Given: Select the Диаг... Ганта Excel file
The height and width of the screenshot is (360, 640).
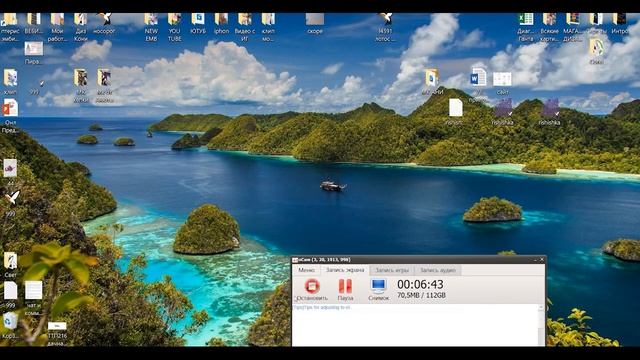Looking at the screenshot, I should pos(526,27).
